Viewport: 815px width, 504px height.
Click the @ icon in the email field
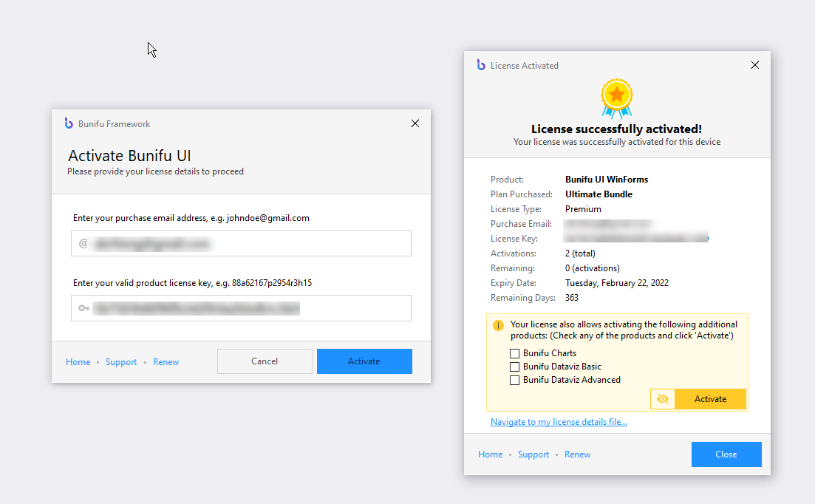point(83,243)
